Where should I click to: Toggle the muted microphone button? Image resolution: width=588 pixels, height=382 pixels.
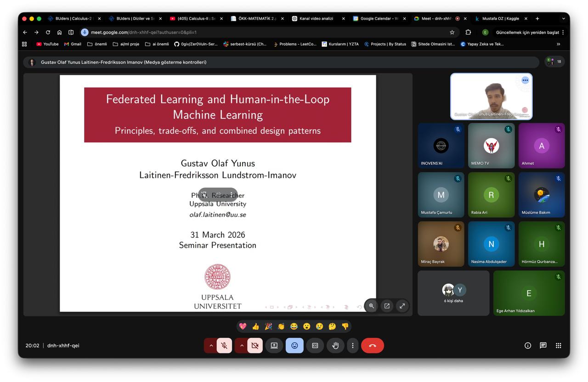click(224, 345)
